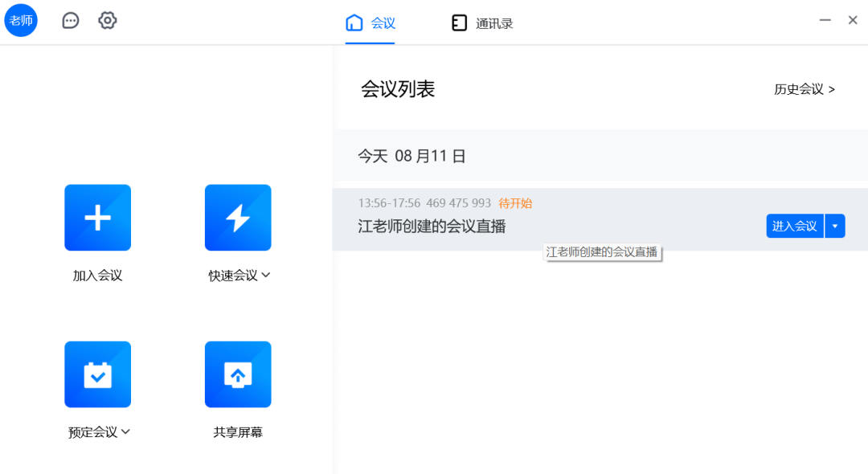This screenshot has width=868, height=474.
Task: Open the 加入会议 (Join Meeting) icon
Action: [x=97, y=217]
